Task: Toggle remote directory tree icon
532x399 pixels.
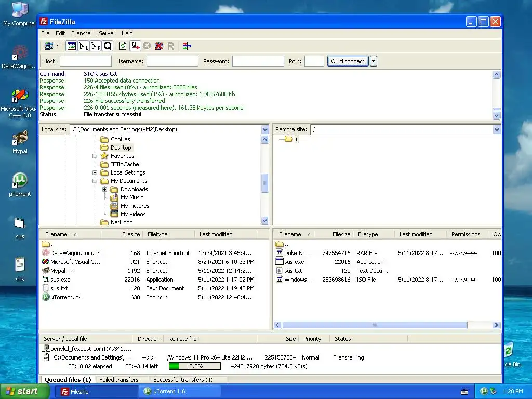Action: pyautogui.click(x=96, y=46)
